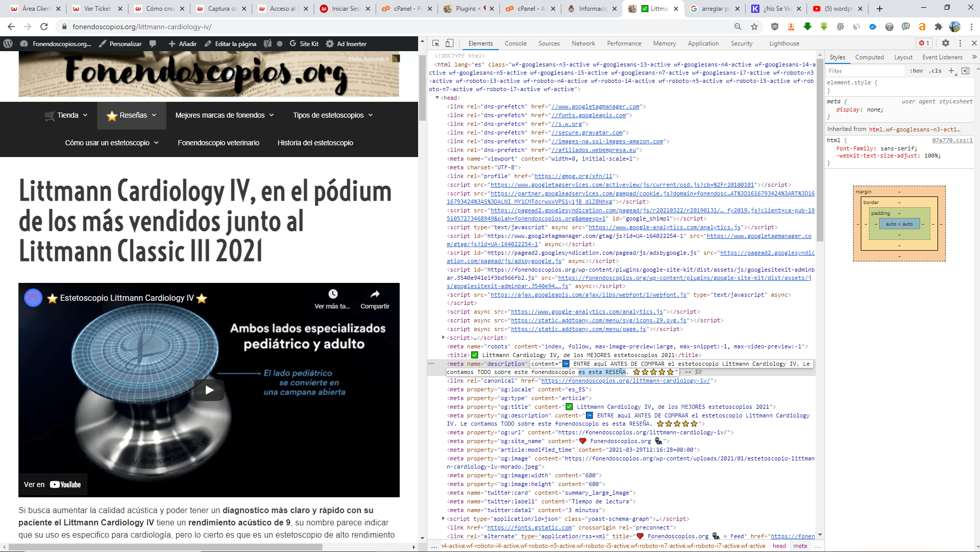
Task: Reload the current page
Action: [44, 27]
